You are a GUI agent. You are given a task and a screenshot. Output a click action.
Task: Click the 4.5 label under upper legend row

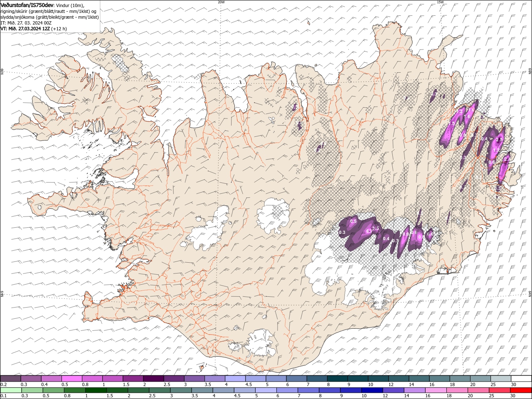tap(249, 384)
